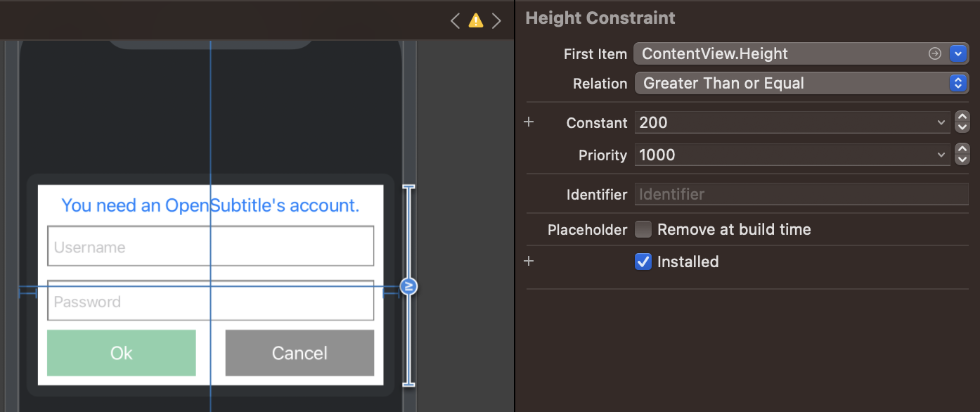Go to previous issue arrow
The width and height of the screenshot is (980, 412).
coord(456,20)
